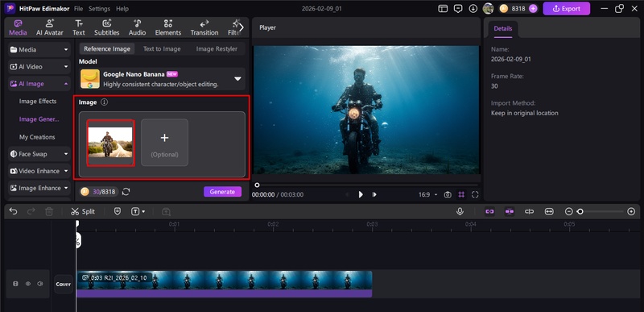Click the record voiceover microphone icon
Viewport: 644px width, 312px height.
(460, 211)
